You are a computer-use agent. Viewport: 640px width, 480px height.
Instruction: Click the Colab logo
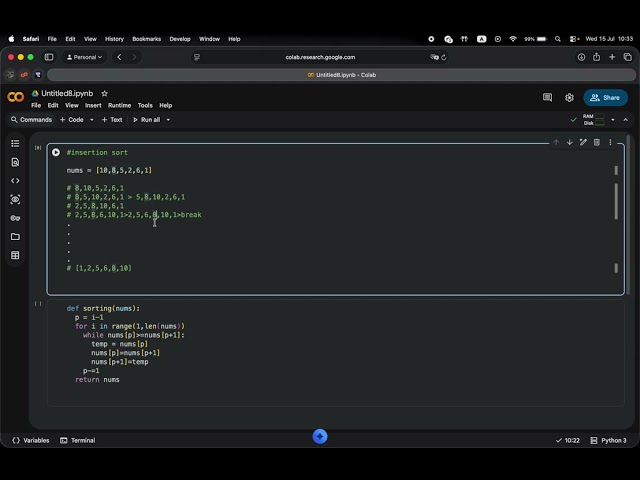tap(16, 97)
